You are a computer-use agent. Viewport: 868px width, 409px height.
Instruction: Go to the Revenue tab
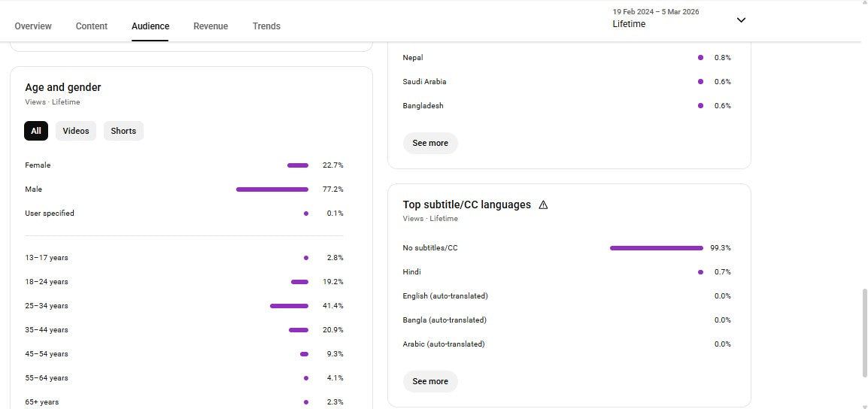(x=211, y=26)
